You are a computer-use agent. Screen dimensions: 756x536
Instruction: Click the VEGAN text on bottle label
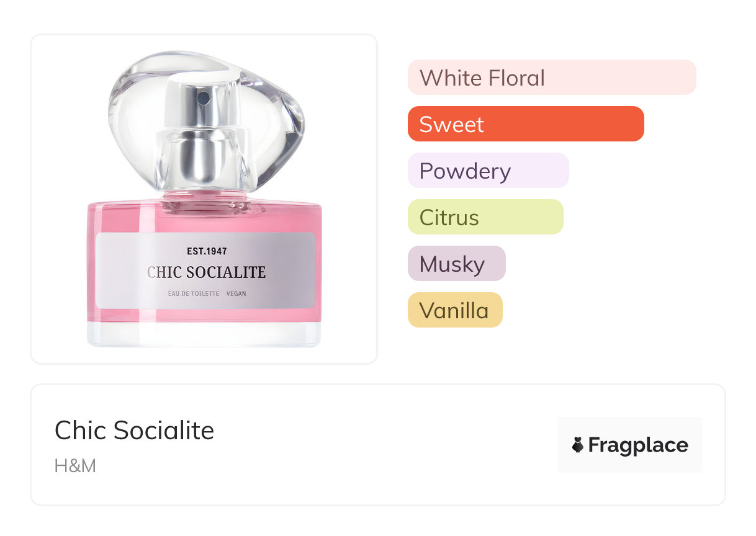point(236,293)
